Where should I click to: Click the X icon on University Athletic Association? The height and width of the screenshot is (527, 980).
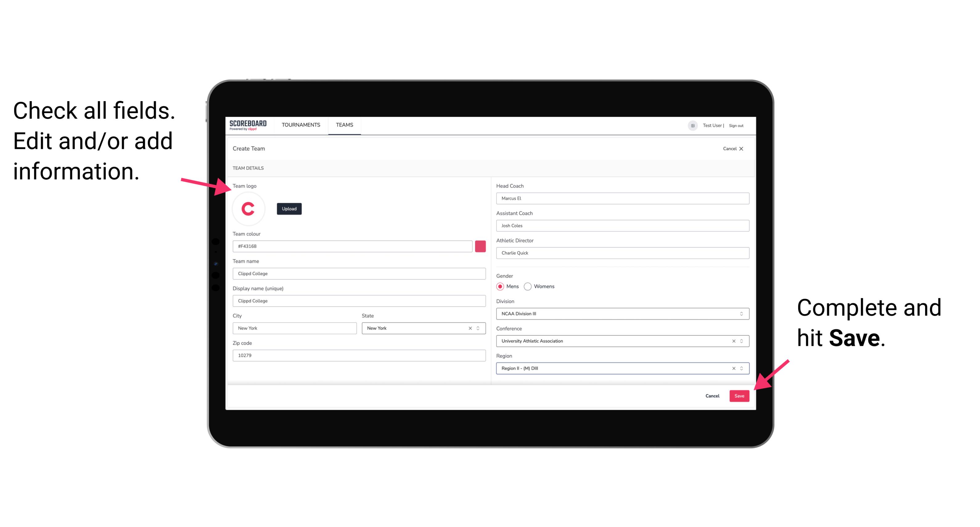pyautogui.click(x=733, y=341)
